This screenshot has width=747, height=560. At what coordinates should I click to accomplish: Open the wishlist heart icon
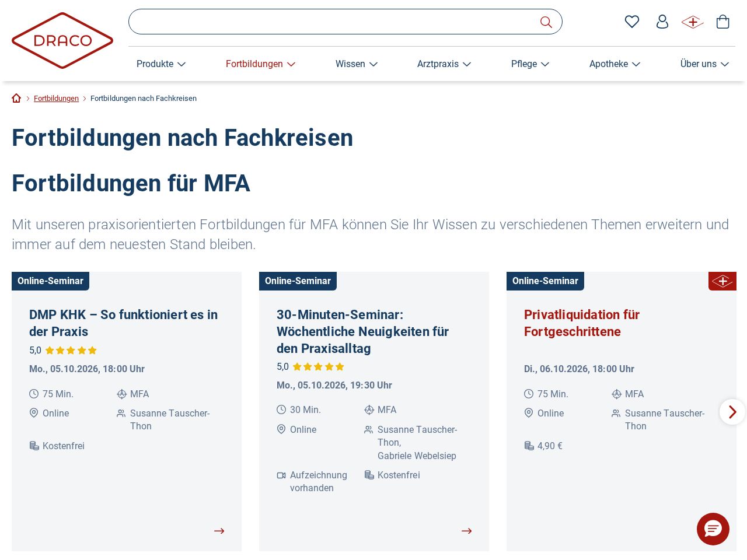point(632,22)
